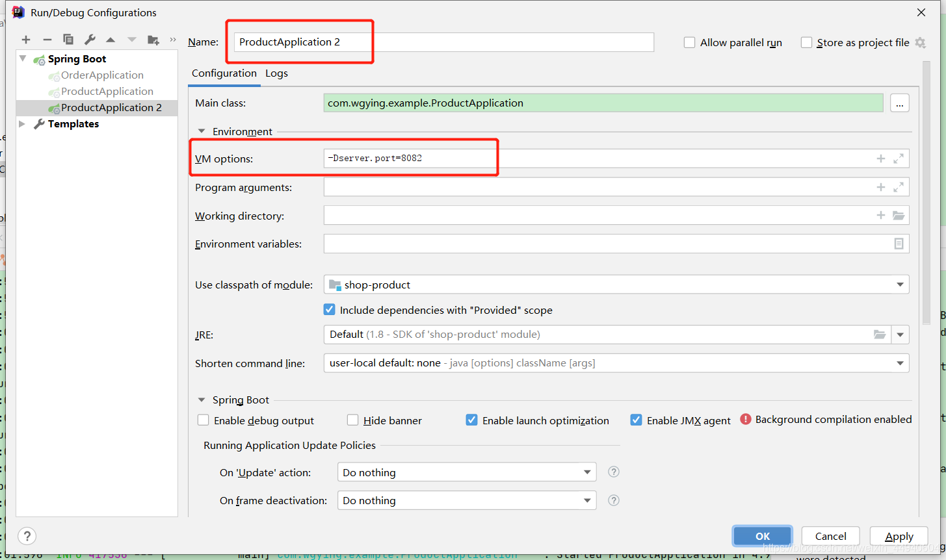Insert macro into Working directory field
The image size is (946, 560).
(x=881, y=215)
